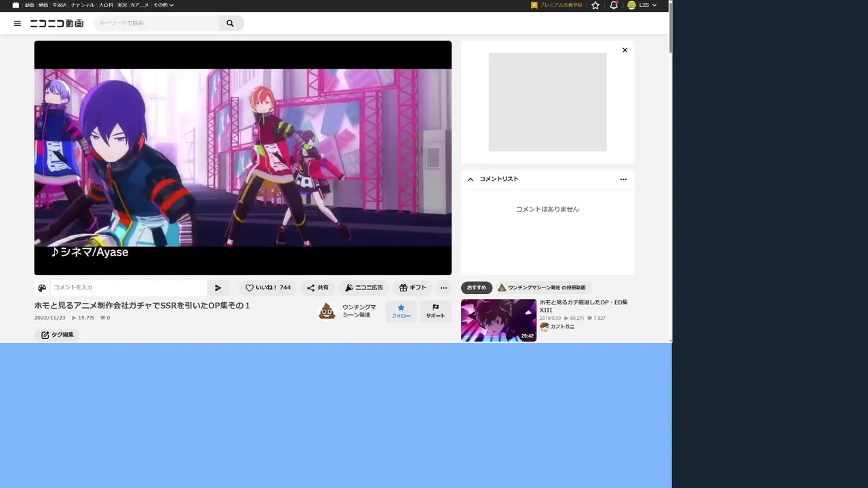Click カブトガニ uploader link
Image resolution: width=868 pixels, height=488 pixels.
click(x=557, y=327)
